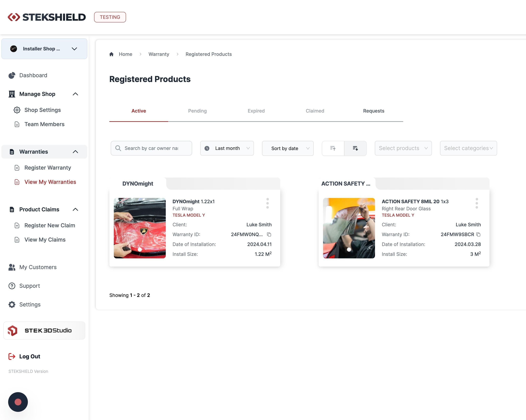Switch to the Expired tab
Image resolution: width=526 pixels, height=420 pixels.
256,111
